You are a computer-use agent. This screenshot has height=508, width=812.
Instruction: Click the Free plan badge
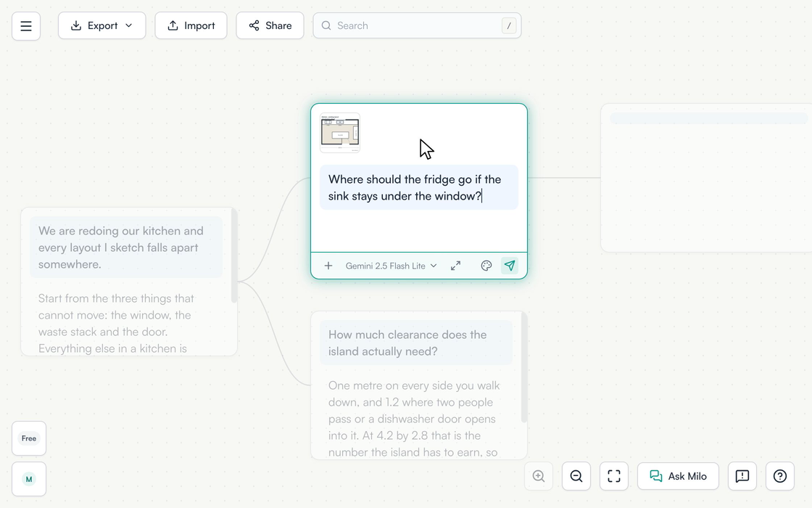point(29,438)
